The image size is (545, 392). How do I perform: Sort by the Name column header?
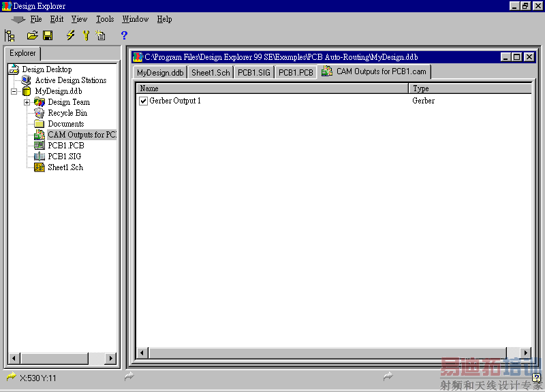click(272, 88)
